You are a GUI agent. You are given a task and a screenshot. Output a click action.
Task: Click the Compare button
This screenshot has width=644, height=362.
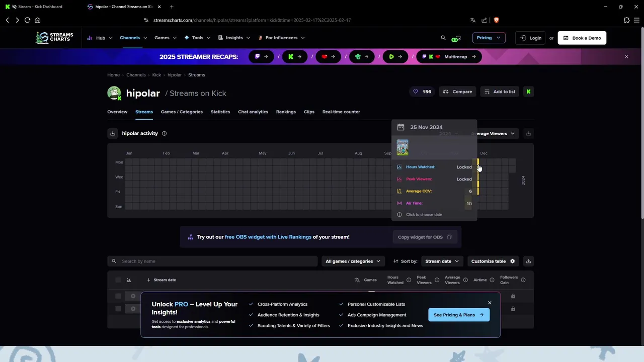[x=457, y=92]
